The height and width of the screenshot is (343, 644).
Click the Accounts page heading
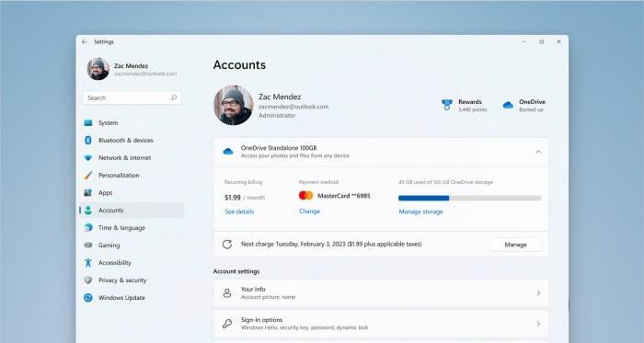coord(239,64)
